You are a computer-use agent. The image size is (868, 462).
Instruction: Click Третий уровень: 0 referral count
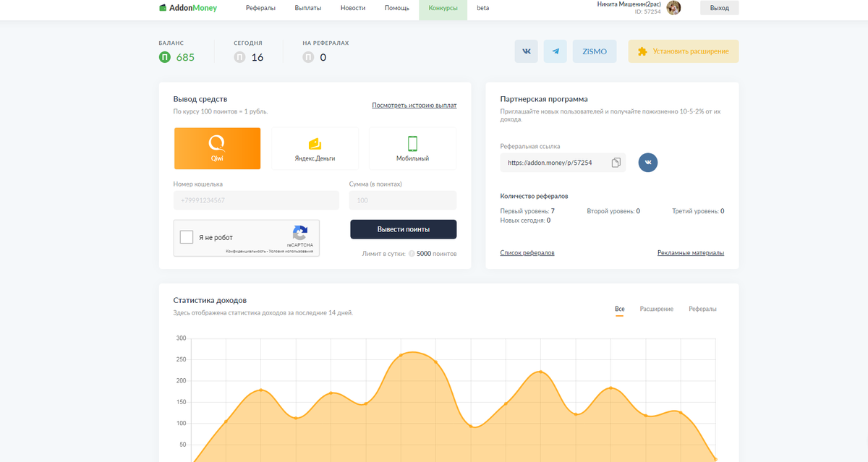(x=698, y=211)
